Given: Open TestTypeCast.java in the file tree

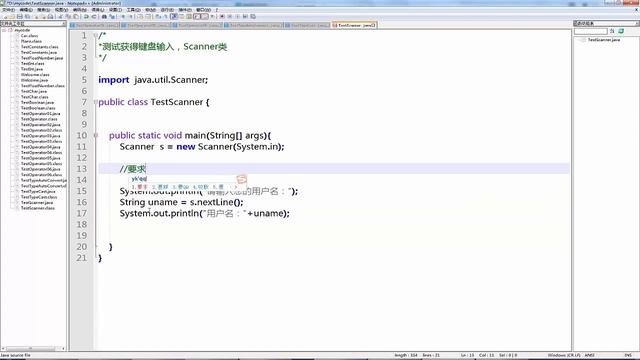Looking at the screenshot, I should coord(38,191).
